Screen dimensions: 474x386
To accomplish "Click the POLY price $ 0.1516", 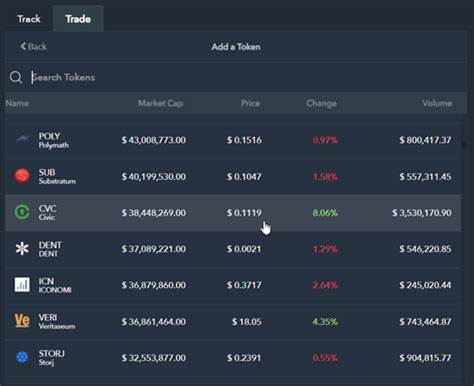I will pos(244,140).
